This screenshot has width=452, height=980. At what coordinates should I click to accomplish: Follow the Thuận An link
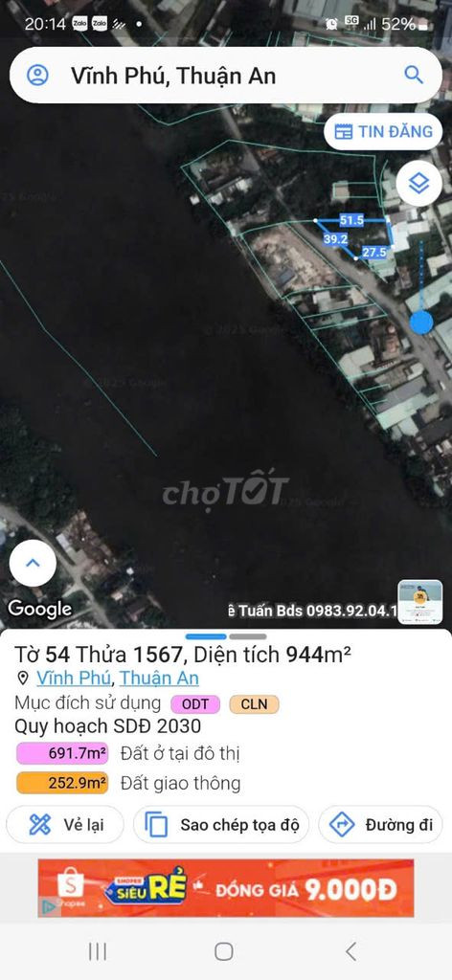coord(159,679)
